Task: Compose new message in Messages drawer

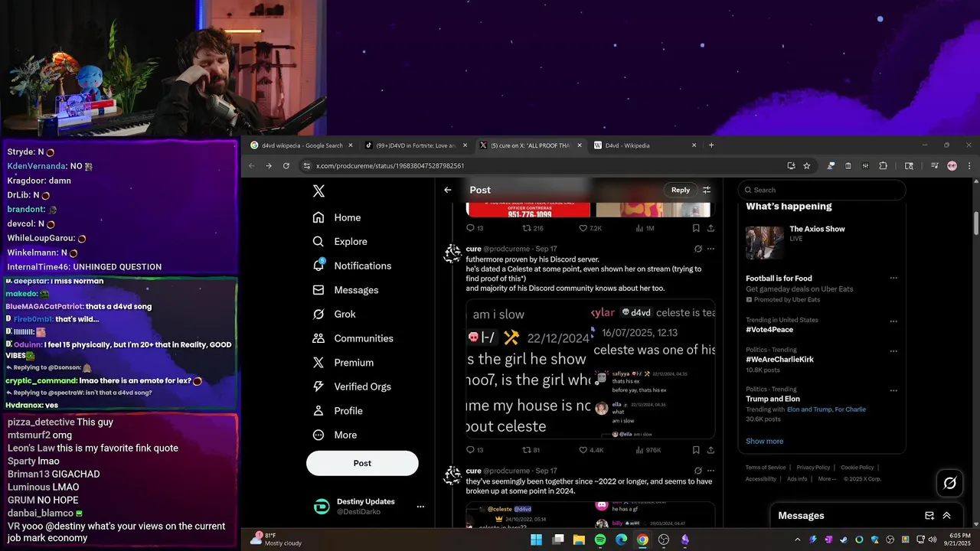Action: [929, 516]
